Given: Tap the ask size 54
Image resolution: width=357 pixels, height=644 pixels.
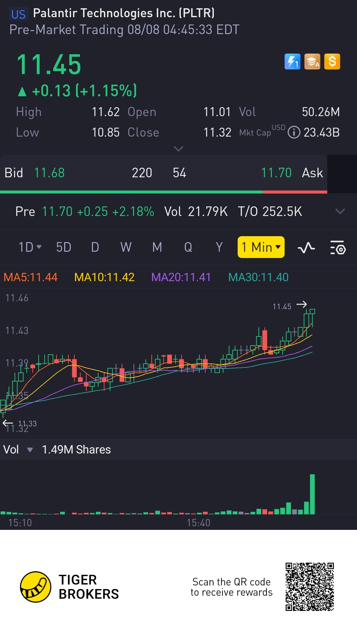Looking at the screenshot, I should click(179, 173).
